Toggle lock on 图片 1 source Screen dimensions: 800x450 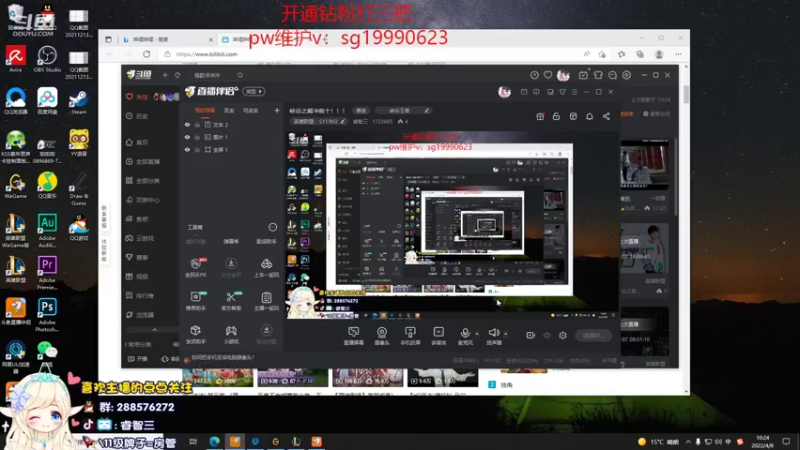[197, 137]
